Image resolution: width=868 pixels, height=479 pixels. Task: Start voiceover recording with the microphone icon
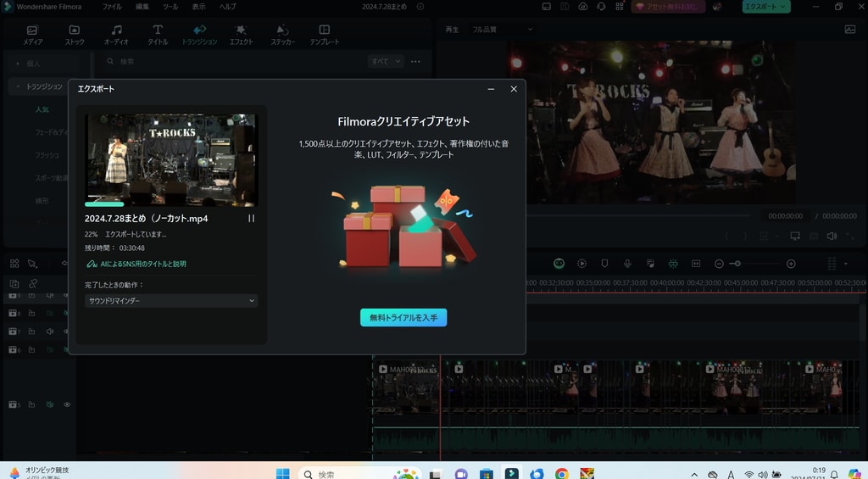(x=627, y=264)
